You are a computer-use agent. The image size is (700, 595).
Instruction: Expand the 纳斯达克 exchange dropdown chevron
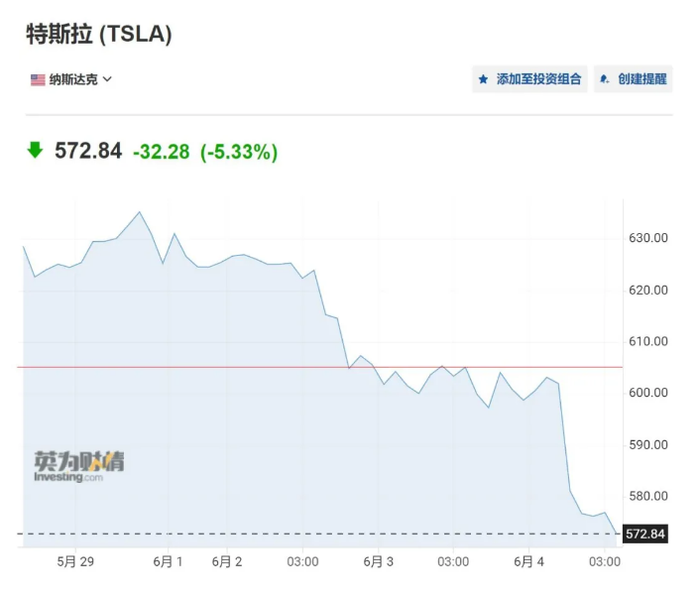click(108, 79)
